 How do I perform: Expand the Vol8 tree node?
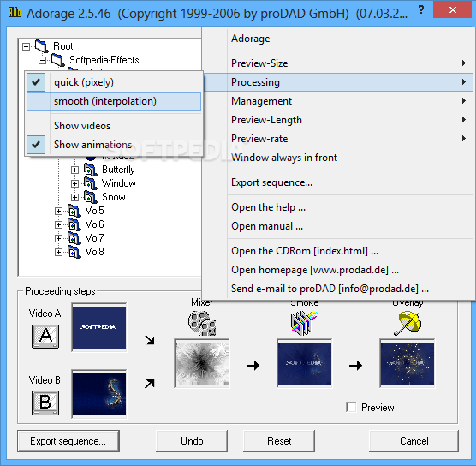click(58, 252)
